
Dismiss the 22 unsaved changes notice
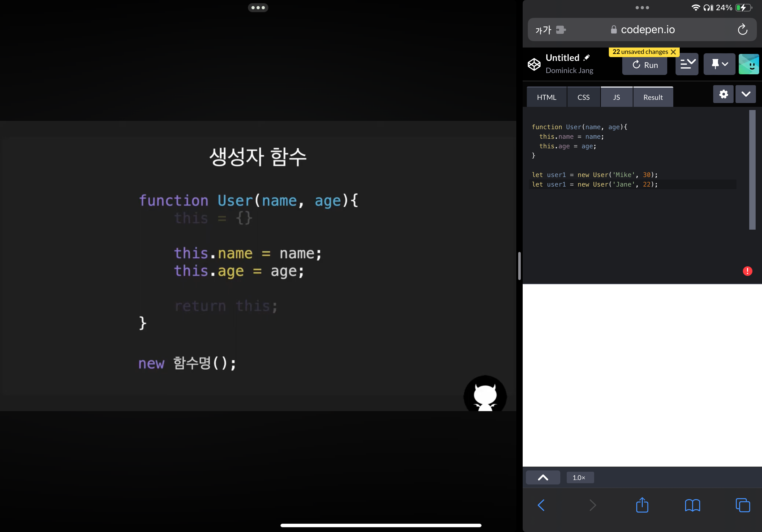pyautogui.click(x=673, y=52)
